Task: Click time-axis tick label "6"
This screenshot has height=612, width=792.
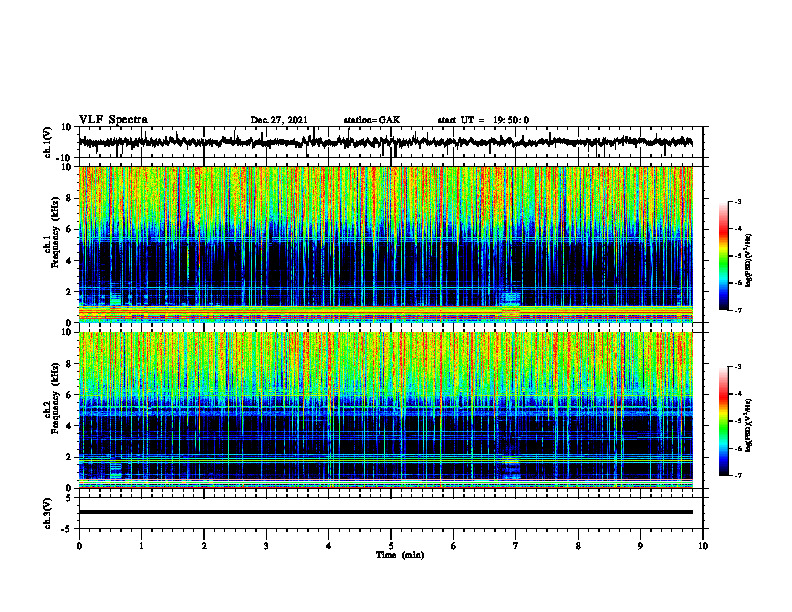Action: (x=454, y=546)
